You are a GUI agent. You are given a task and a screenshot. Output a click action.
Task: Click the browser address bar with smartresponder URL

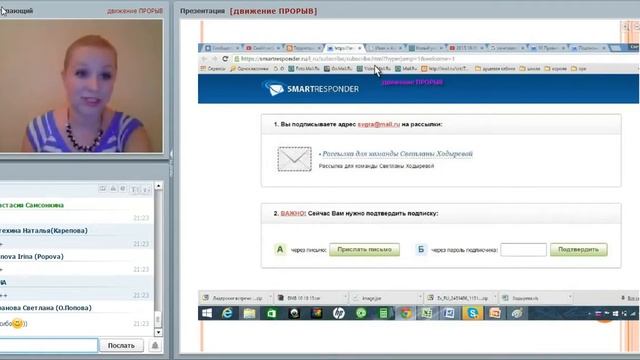point(433,59)
